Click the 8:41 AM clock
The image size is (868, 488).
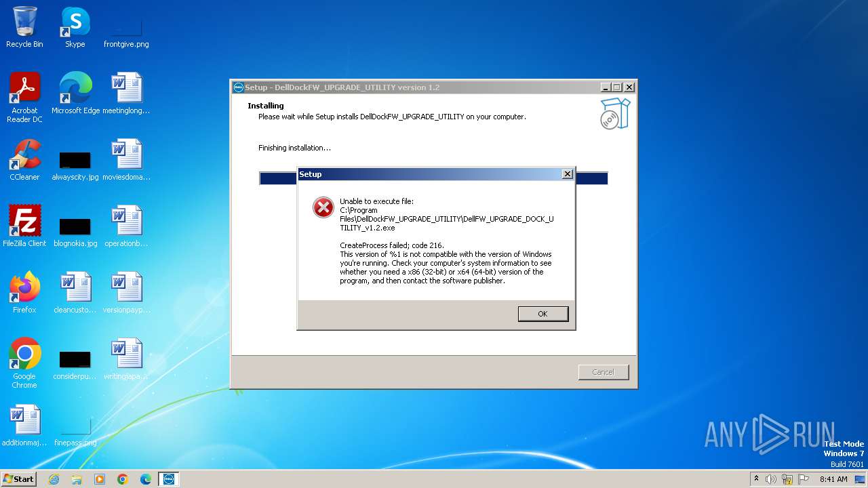833,479
